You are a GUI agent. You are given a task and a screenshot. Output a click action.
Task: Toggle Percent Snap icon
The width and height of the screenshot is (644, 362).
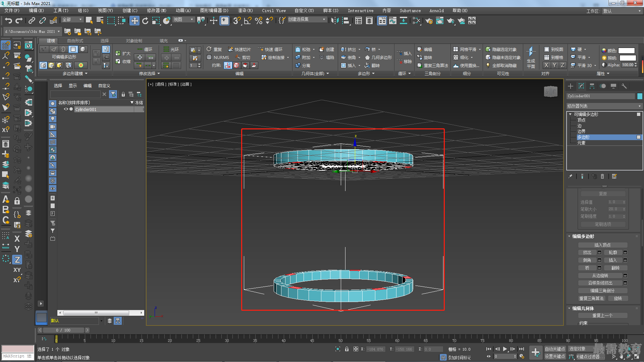[x=259, y=21]
